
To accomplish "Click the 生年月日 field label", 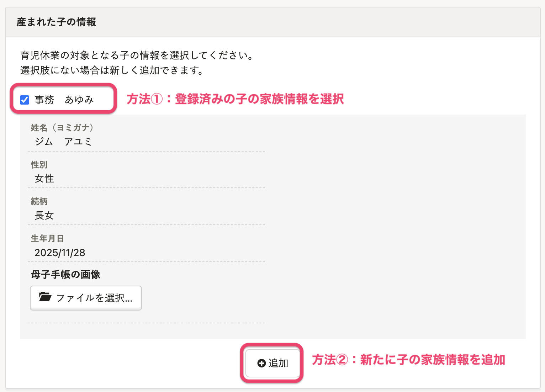I will (x=47, y=238).
